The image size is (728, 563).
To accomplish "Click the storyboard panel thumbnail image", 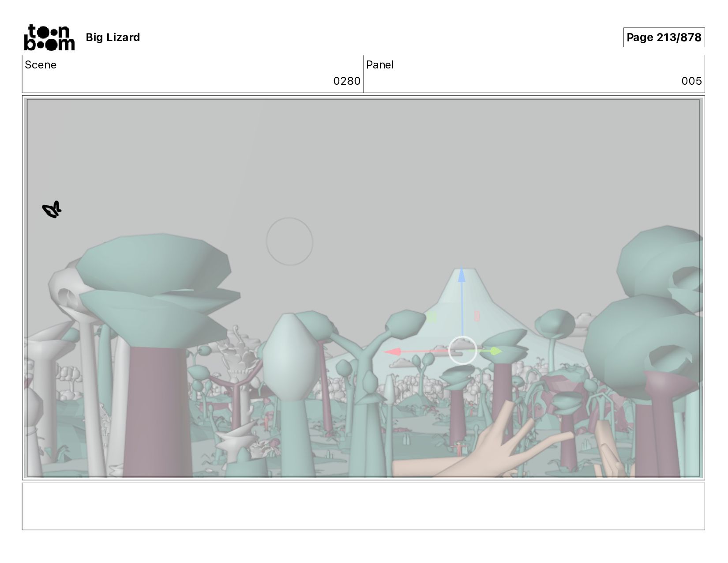I will tap(364, 288).
